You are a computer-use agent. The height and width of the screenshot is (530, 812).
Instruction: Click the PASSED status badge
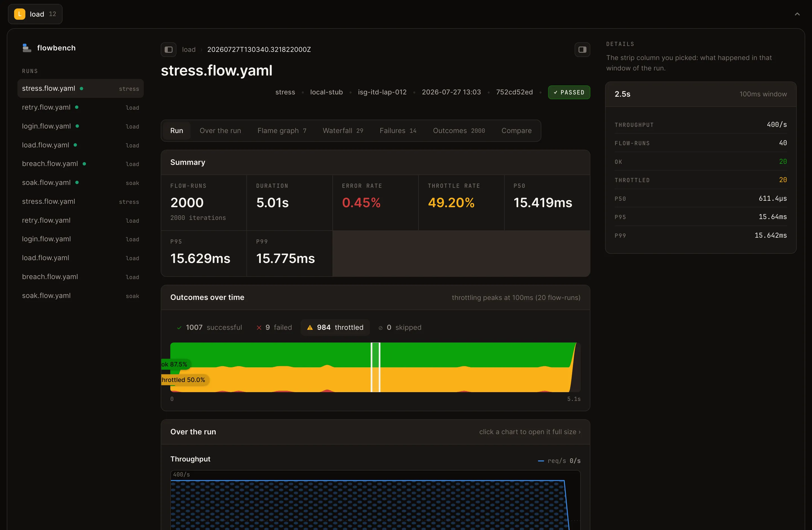point(569,92)
